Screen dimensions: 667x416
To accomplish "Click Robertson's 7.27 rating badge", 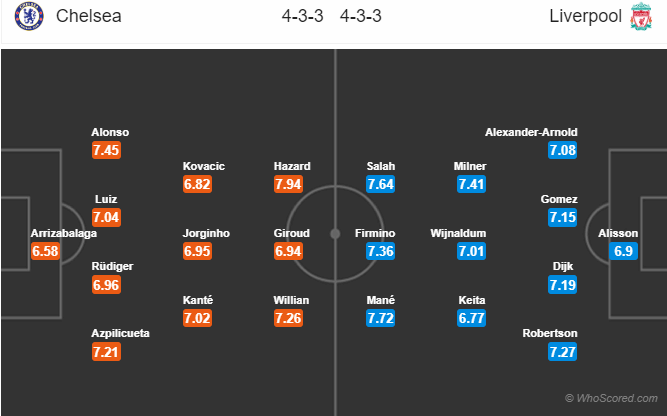I will click(561, 352).
